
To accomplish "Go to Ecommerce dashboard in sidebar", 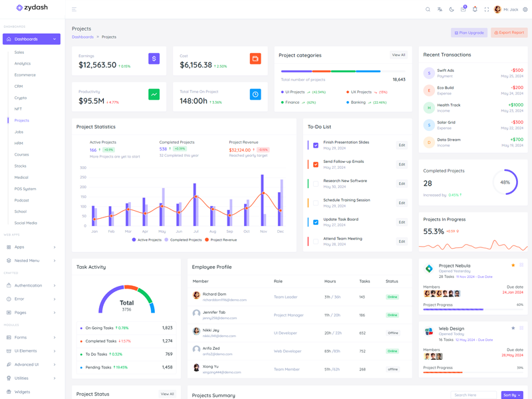I will 25,75.
